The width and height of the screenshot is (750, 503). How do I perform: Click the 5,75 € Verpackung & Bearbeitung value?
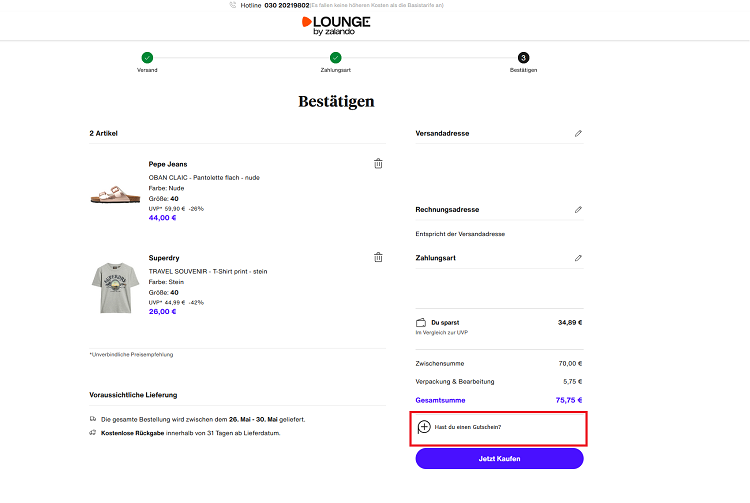click(573, 382)
